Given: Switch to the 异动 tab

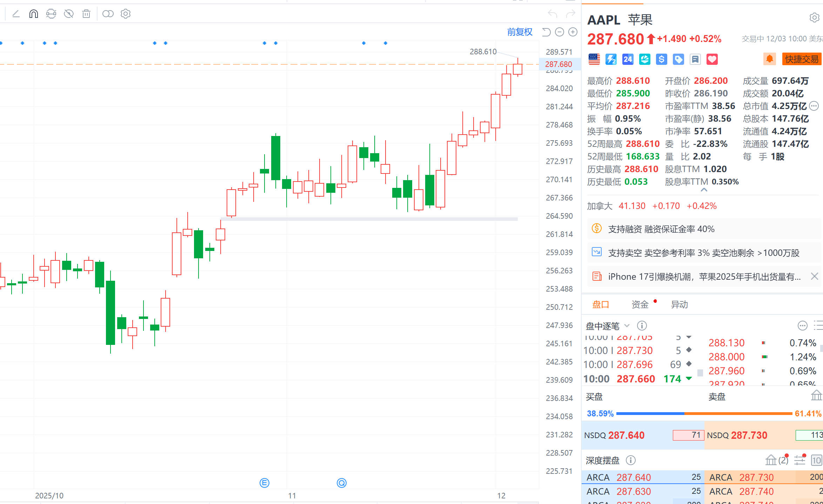Looking at the screenshot, I should pos(679,305).
